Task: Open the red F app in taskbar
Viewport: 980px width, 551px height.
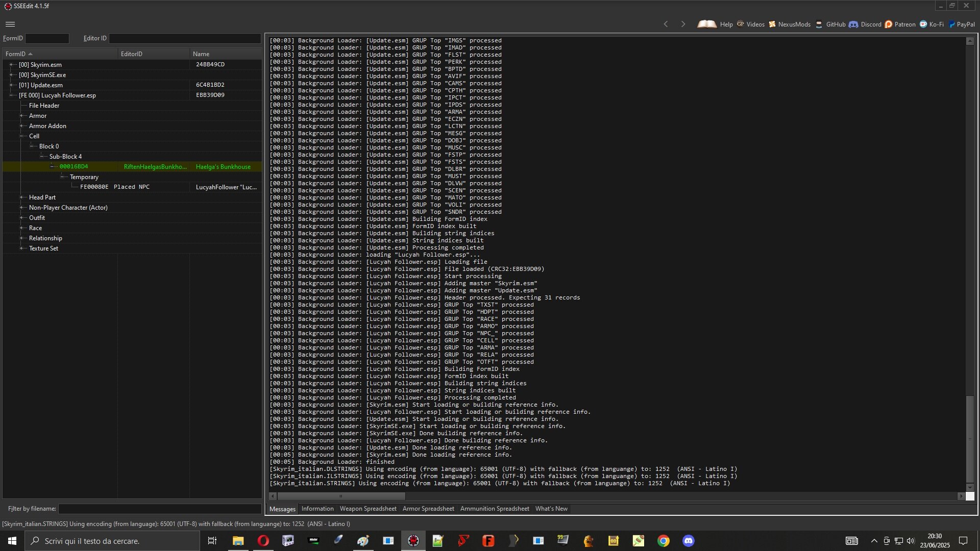Action: pyautogui.click(x=488, y=541)
